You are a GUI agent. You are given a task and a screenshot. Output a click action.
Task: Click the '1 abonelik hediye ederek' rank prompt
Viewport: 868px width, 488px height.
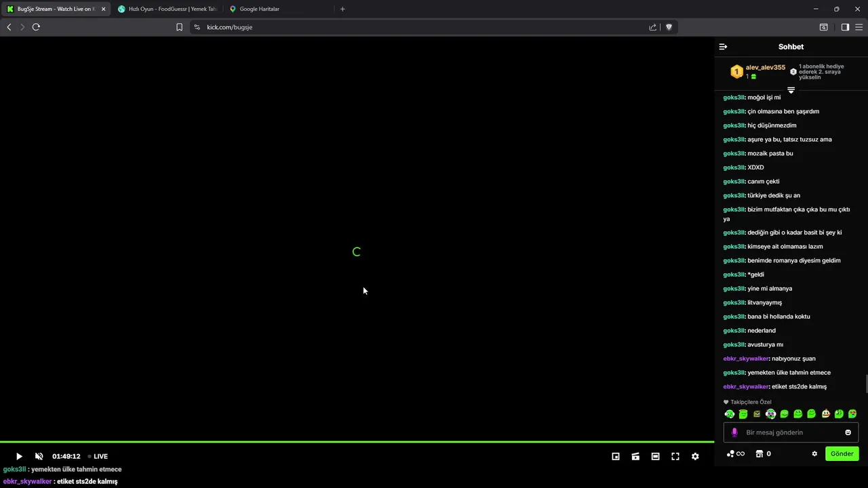click(821, 72)
